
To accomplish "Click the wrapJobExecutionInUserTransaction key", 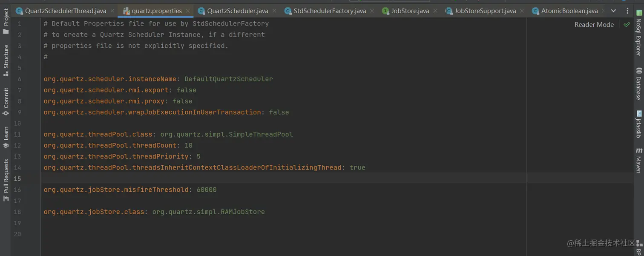I will tap(152, 112).
